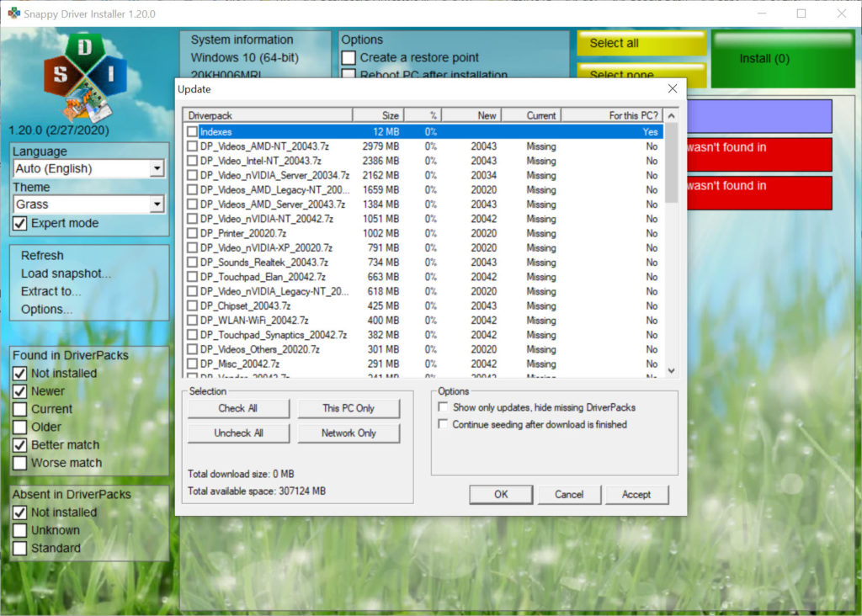
Task: Click This PC Only button
Action: tap(349, 408)
